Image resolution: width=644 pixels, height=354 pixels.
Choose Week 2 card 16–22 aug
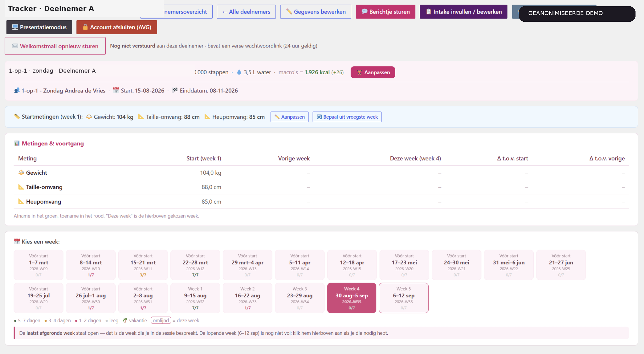[x=247, y=298]
